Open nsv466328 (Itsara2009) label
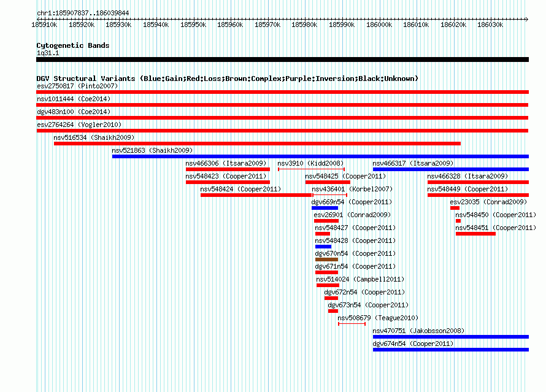This screenshot has height=392, width=546. [467, 176]
